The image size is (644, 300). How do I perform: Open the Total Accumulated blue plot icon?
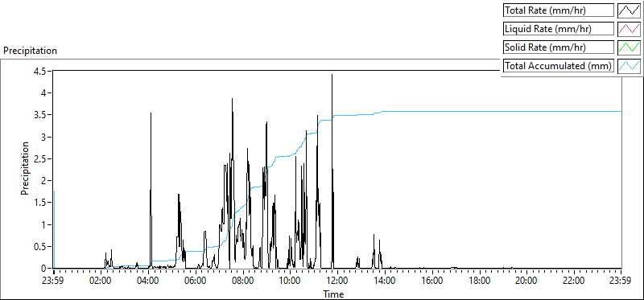tap(630, 66)
